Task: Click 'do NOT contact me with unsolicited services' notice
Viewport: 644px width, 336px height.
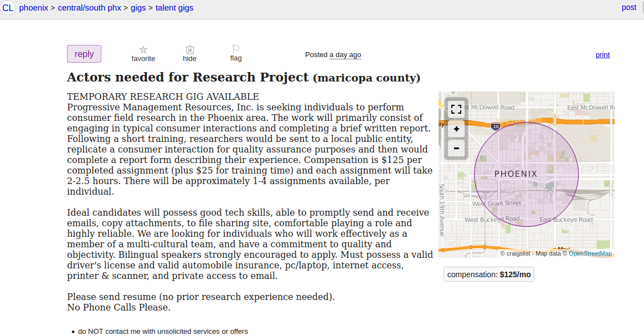Action: pos(163,332)
